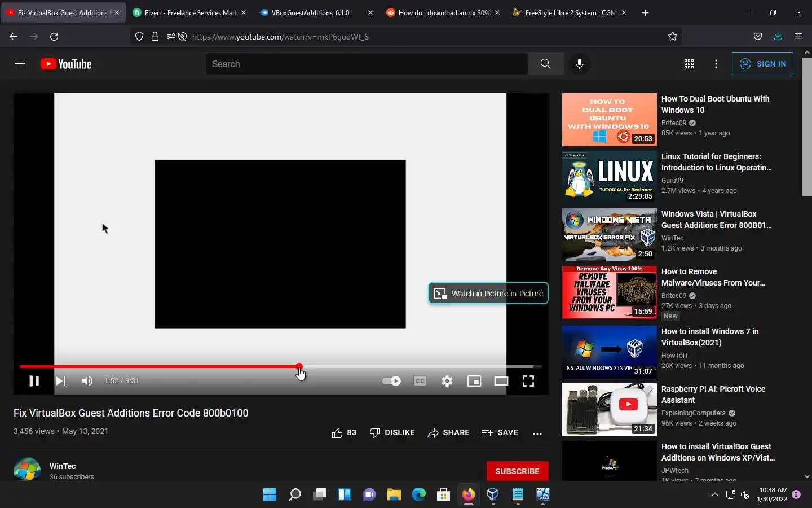This screenshot has height=508, width=812.
Task: Like the video (83 likes)
Action: click(344, 433)
